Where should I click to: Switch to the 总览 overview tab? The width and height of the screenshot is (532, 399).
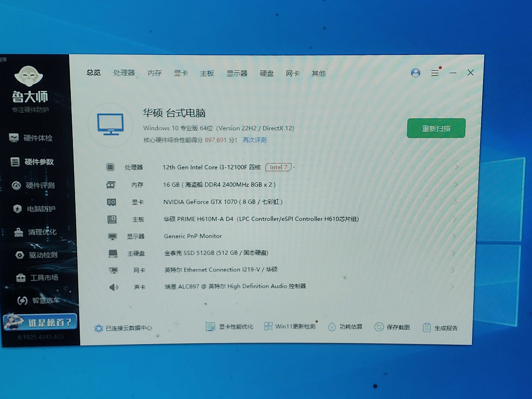[94, 72]
